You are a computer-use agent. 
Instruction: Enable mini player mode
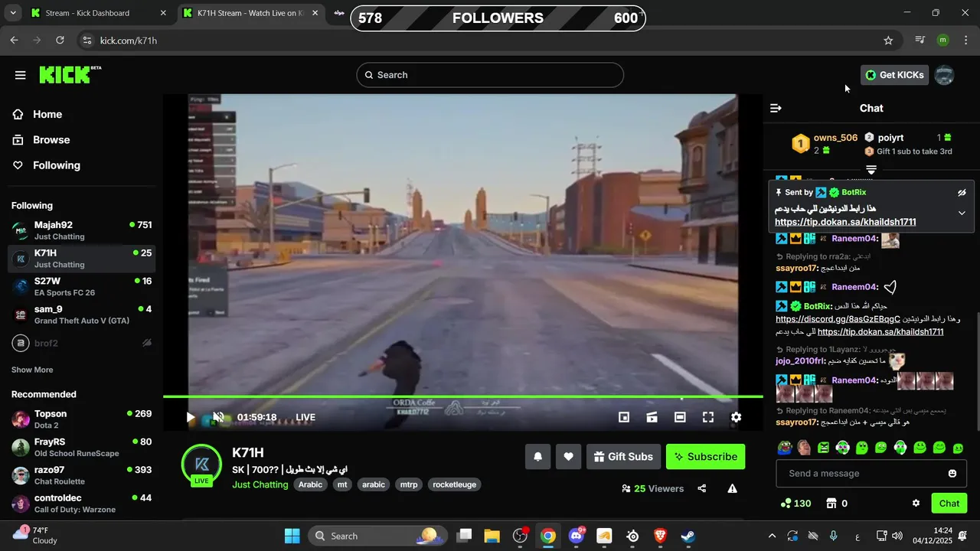624,417
